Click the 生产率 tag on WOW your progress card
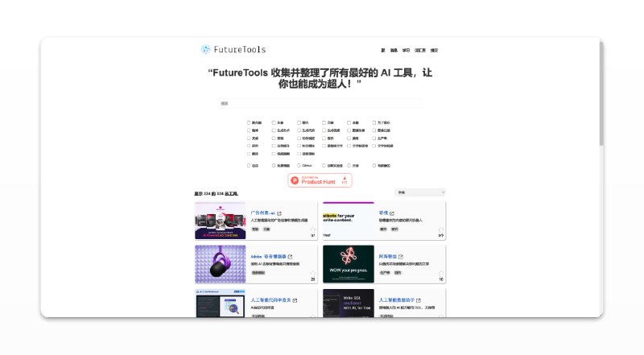The image size is (644, 355). 385,273
